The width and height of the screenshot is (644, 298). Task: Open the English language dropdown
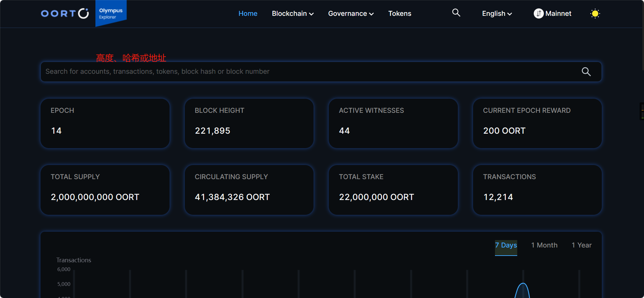497,13
